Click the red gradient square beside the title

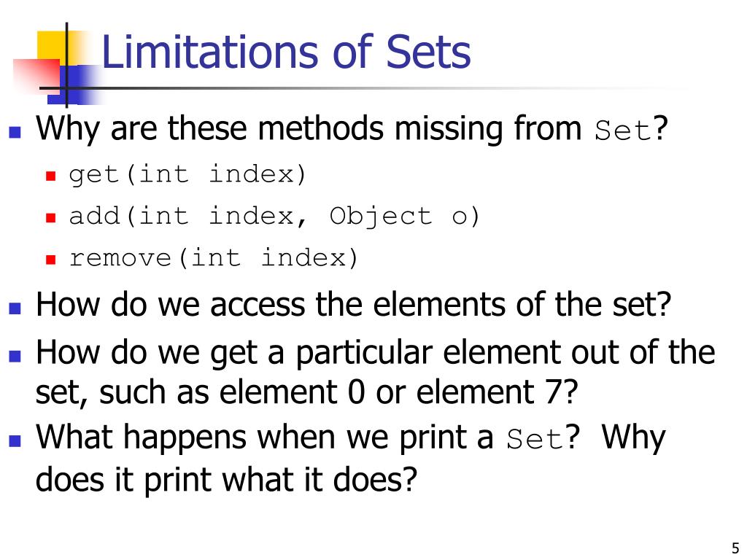(36, 75)
